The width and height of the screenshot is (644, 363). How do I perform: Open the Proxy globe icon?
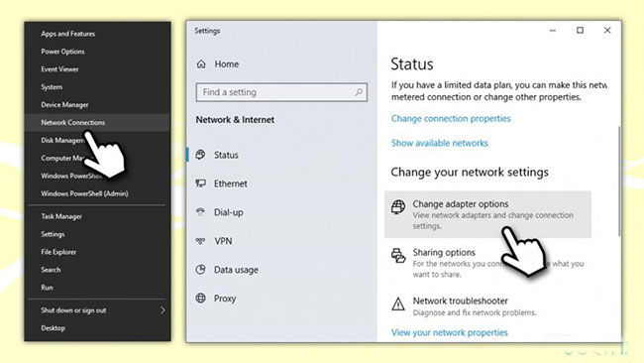coord(200,299)
